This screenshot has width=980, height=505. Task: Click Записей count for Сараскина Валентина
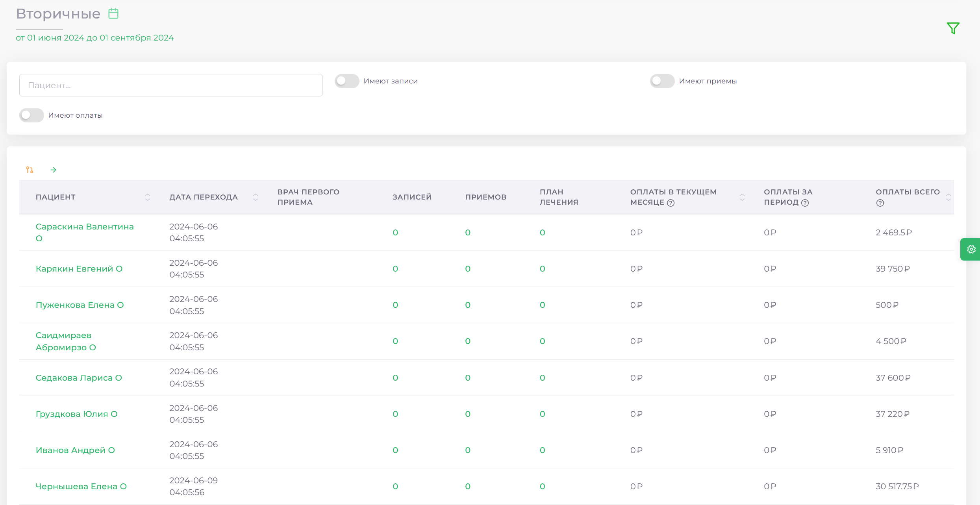(x=395, y=233)
